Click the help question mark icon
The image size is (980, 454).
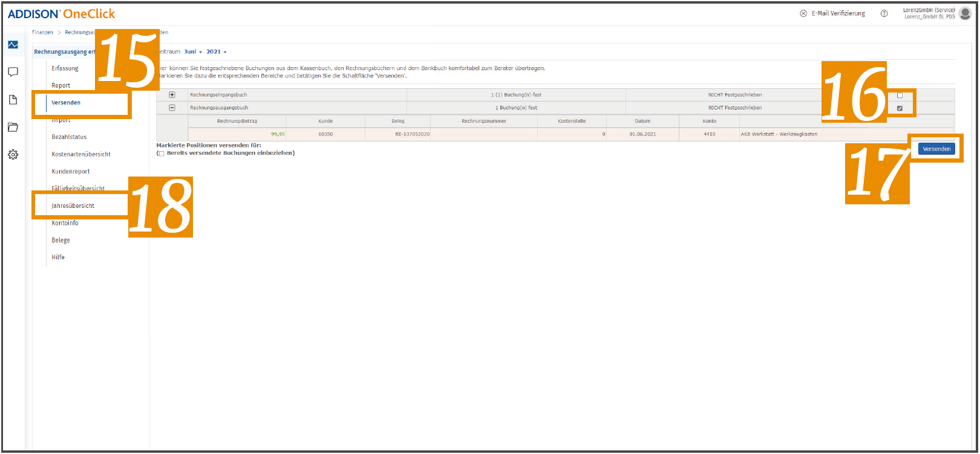[x=884, y=13]
